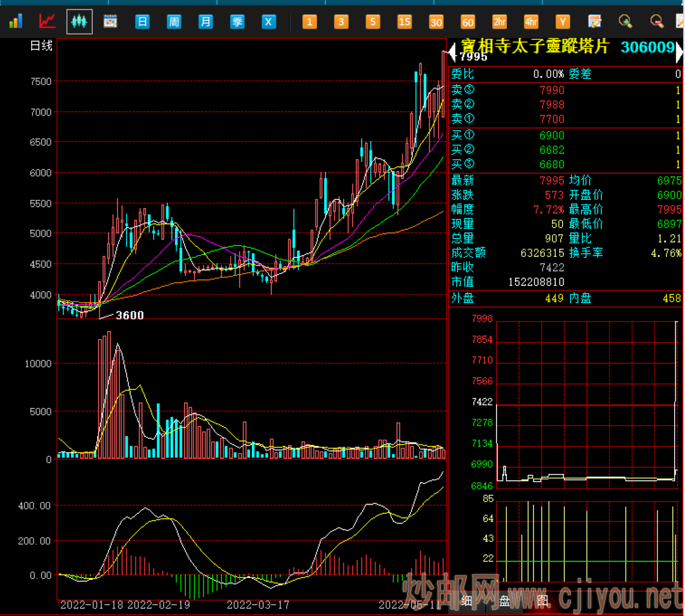Viewport: 685px width, 616px height.
Task: Click the stock code 306009
Action: [x=647, y=47]
